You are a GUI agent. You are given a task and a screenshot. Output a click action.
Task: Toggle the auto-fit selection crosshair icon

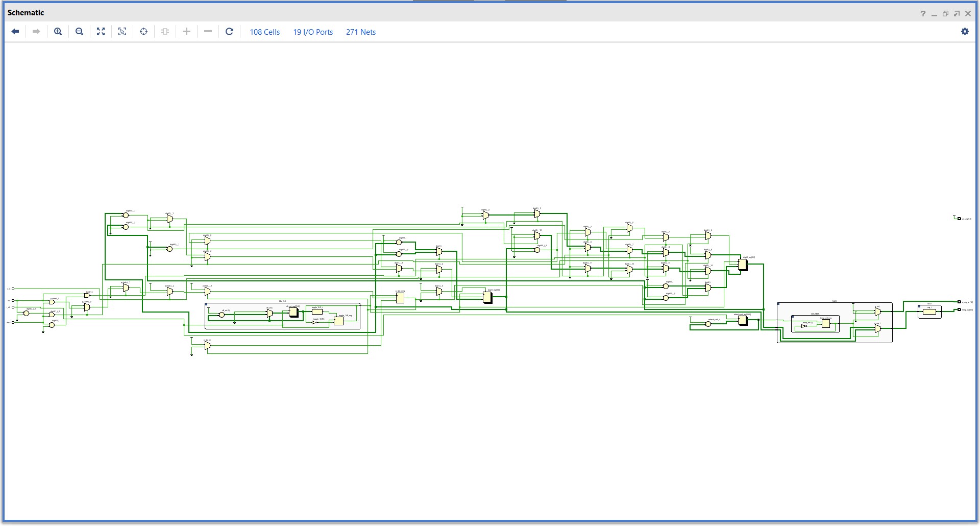coord(143,32)
